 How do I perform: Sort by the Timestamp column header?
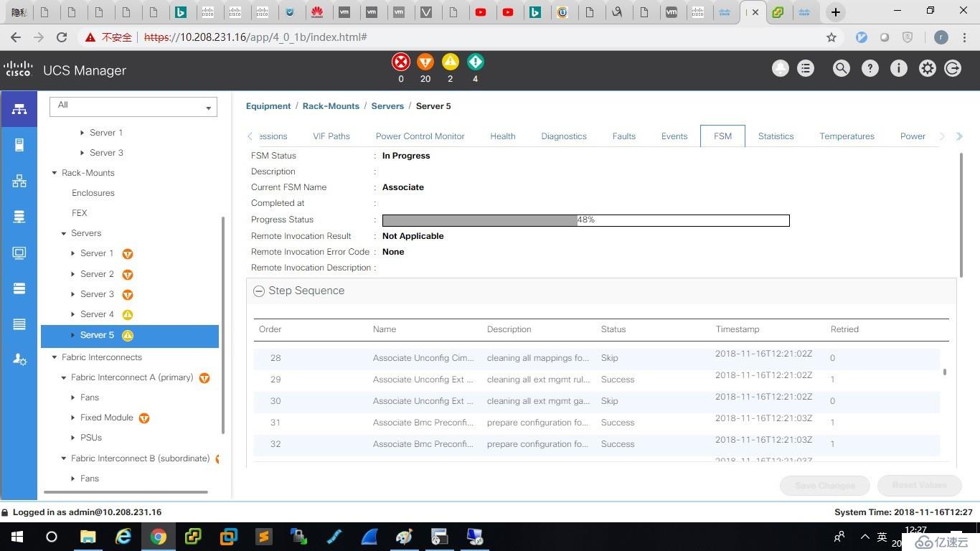tap(738, 329)
